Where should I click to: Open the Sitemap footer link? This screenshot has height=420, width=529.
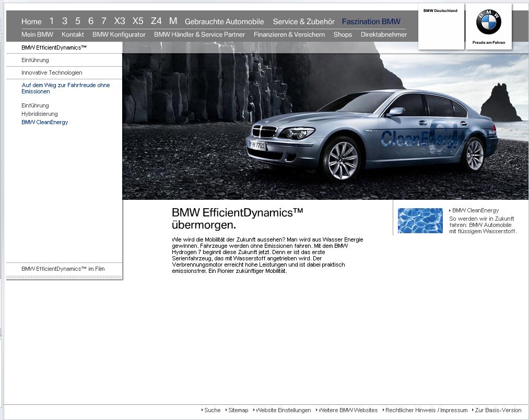pos(238,410)
